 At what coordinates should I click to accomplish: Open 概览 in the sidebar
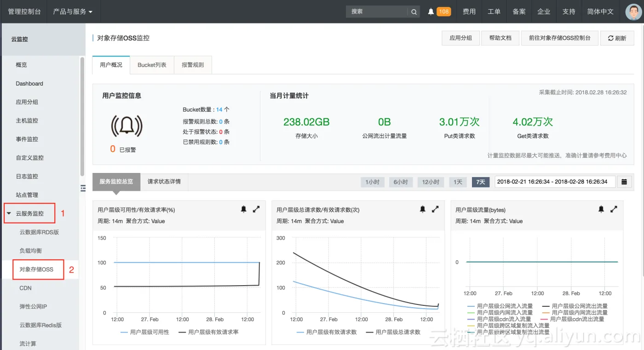click(x=21, y=65)
